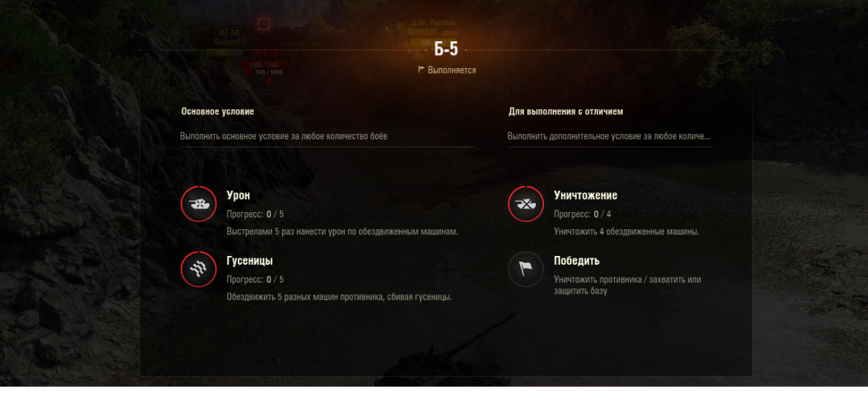Click the Выполняется status label
Screen dimensions: 868x400
point(452,70)
